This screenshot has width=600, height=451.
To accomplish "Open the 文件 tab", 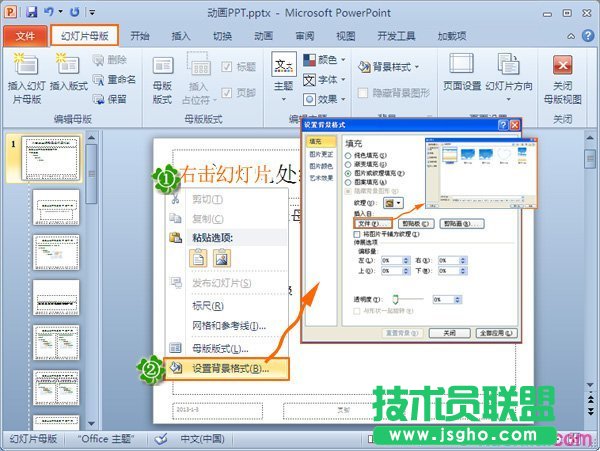I will click(x=25, y=36).
